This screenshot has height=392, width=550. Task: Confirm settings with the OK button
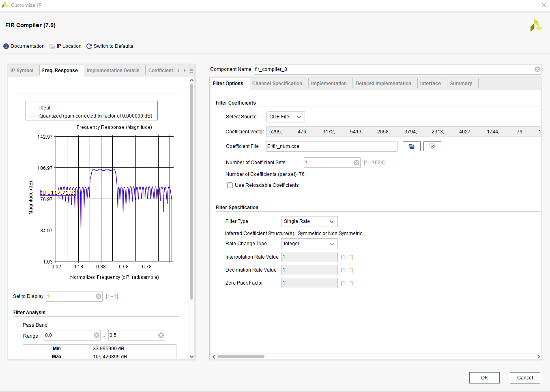[x=484, y=377]
